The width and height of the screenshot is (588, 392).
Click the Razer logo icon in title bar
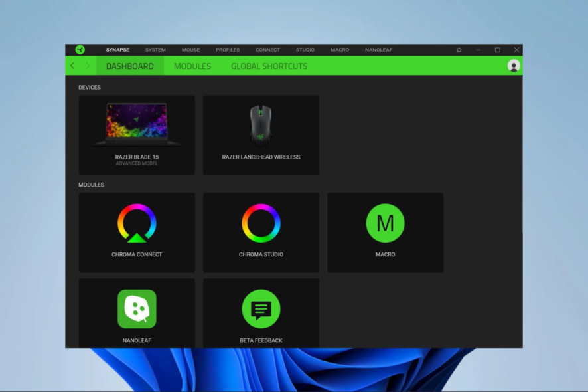(x=80, y=50)
